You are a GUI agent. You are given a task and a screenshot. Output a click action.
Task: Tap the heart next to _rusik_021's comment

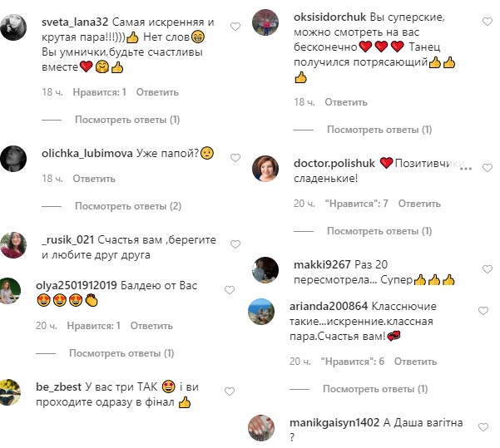[x=235, y=244]
